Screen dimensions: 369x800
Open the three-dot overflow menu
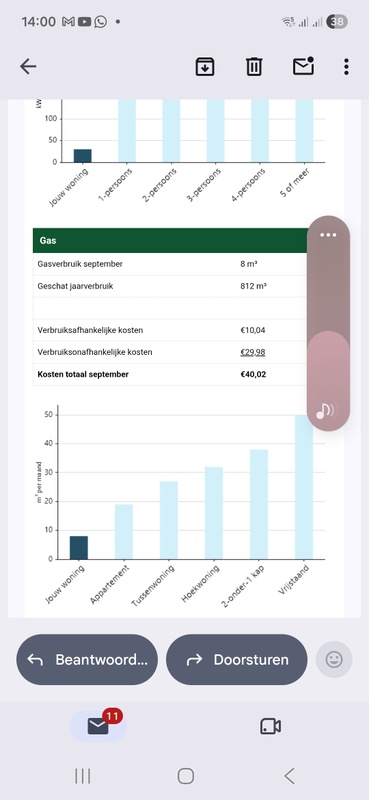point(347,66)
